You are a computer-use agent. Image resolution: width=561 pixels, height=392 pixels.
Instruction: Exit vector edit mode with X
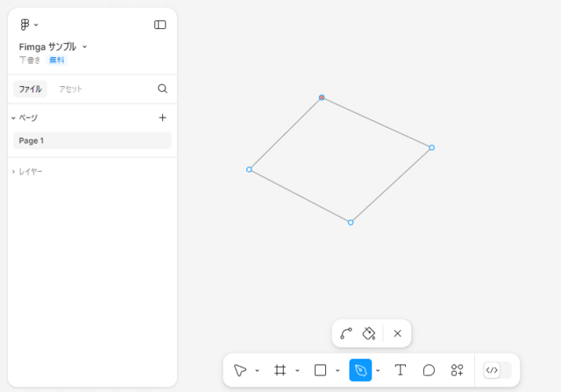tap(397, 333)
